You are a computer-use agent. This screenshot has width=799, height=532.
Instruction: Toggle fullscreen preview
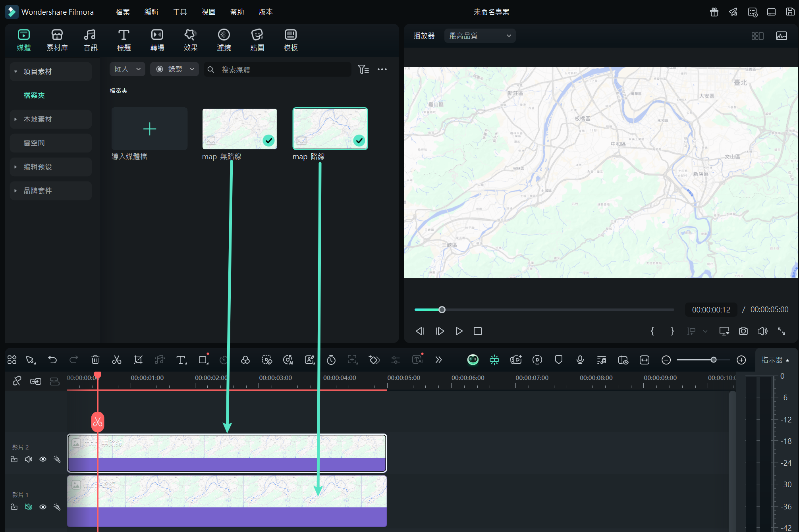click(x=782, y=331)
